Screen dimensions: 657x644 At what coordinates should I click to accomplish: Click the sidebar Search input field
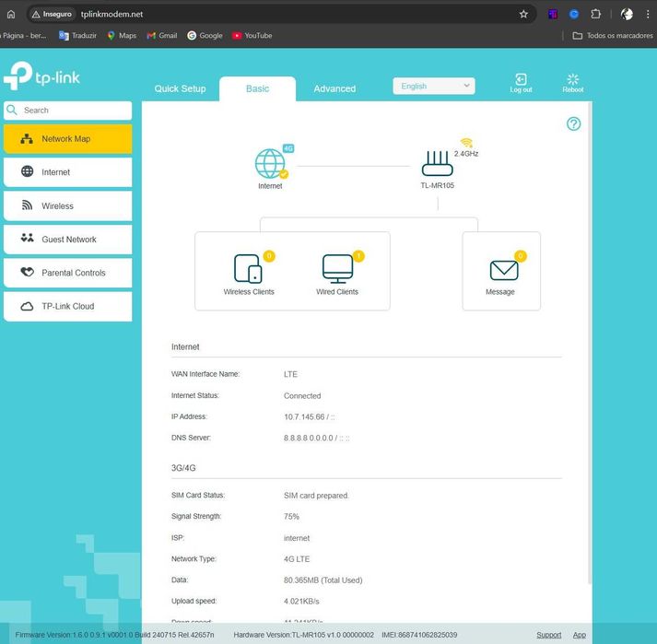(68, 111)
